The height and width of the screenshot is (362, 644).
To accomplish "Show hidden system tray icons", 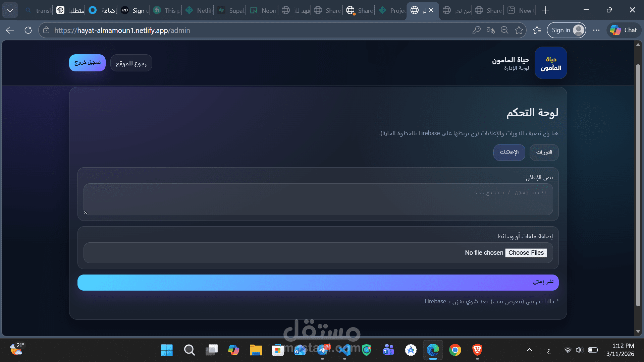I will tap(530, 350).
